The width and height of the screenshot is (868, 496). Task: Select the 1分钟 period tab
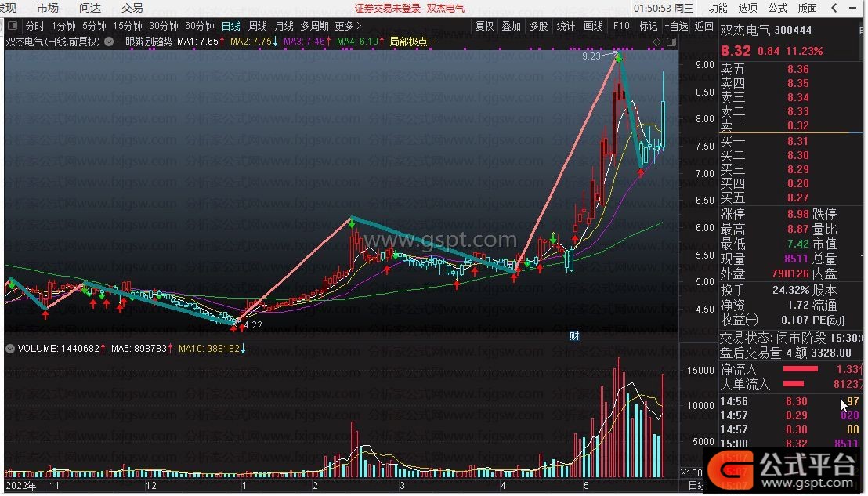coord(63,26)
